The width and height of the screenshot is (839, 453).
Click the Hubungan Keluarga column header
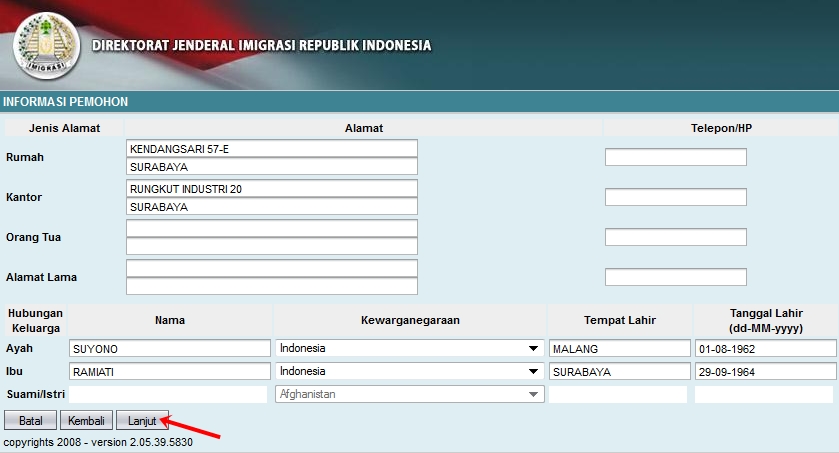pyautogui.click(x=35, y=320)
